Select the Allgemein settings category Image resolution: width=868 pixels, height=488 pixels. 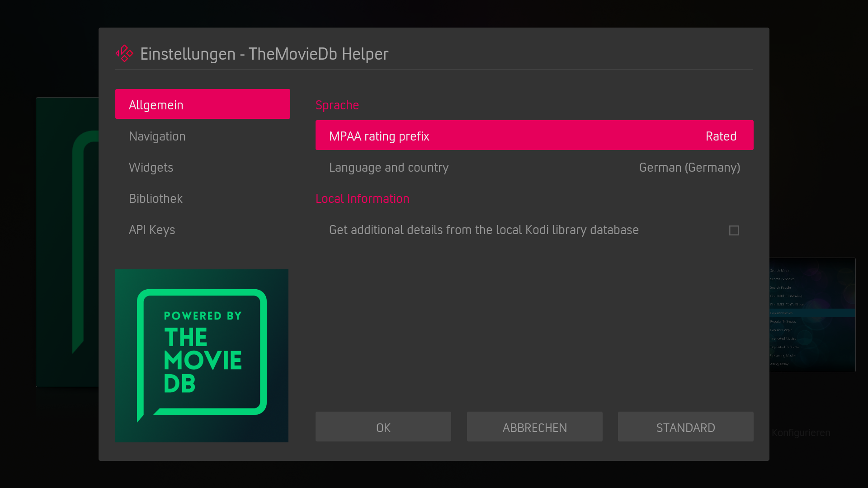[203, 104]
